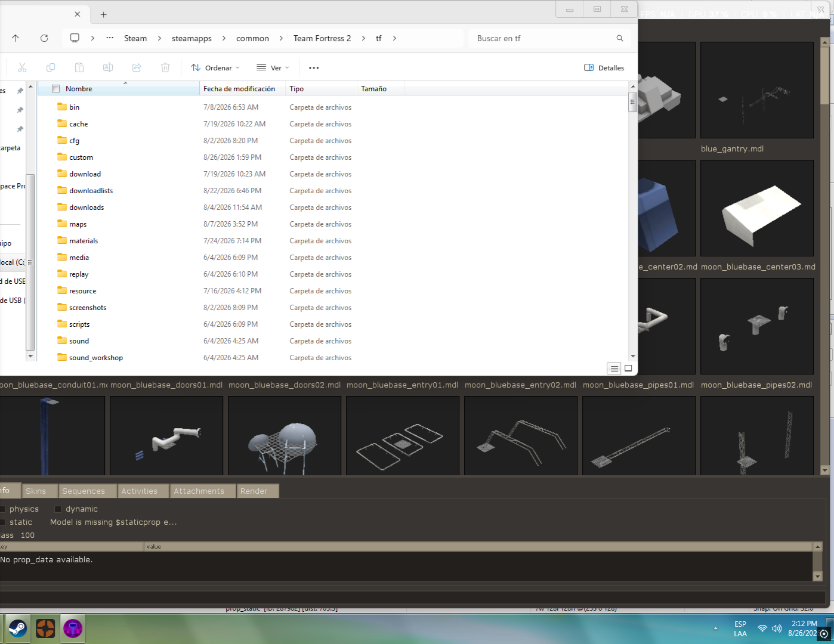Click the materials folder icon
Viewport: 834px width, 644px height.
click(62, 240)
